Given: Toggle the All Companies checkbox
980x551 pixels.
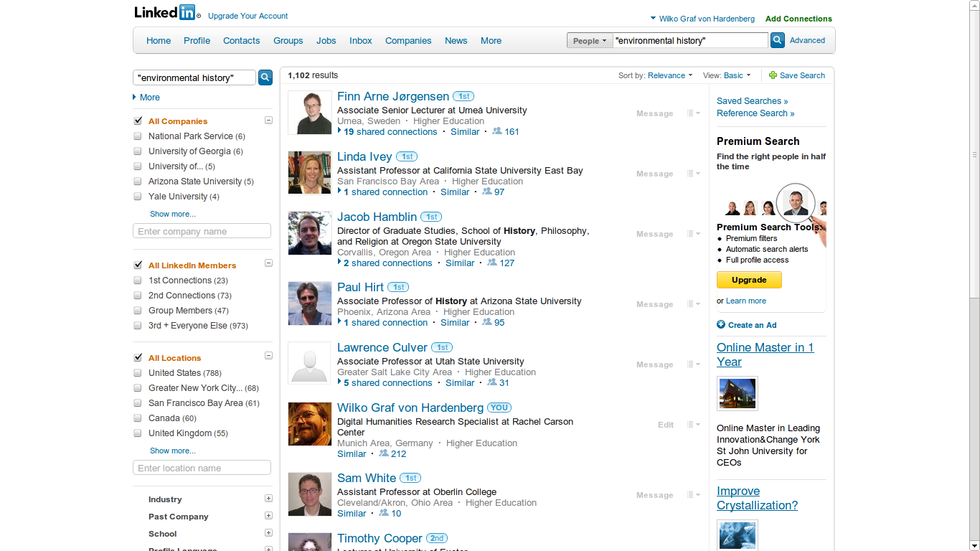Looking at the screenshot, I should [x=138, y=121].
